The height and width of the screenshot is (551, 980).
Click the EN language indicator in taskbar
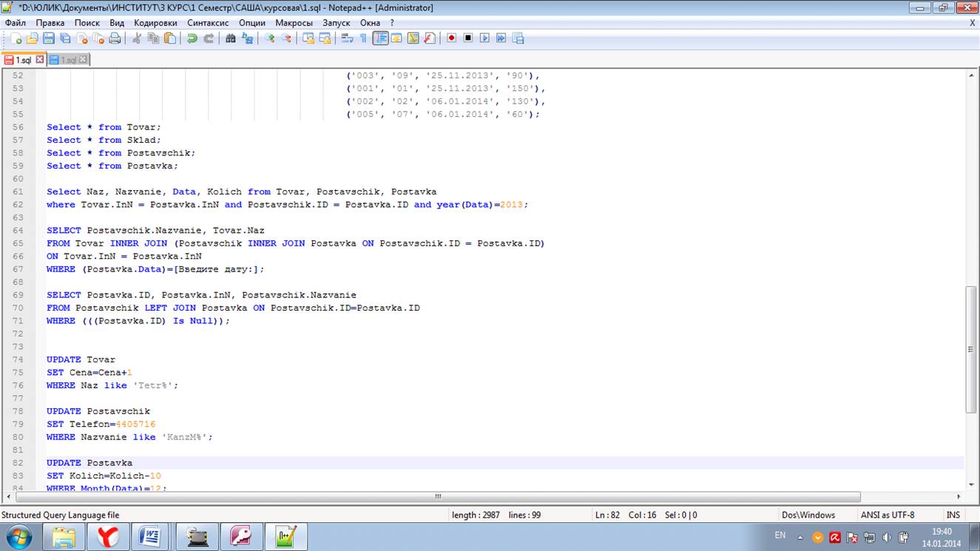click(780, 535)
